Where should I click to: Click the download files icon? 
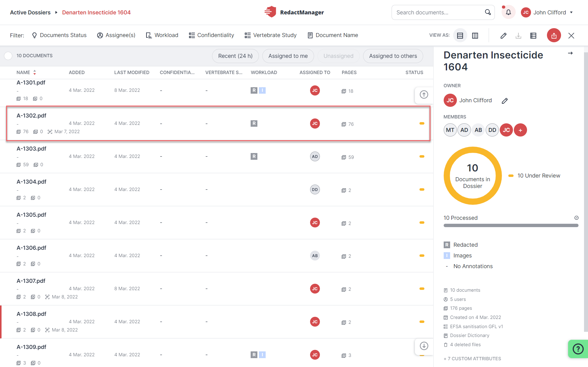(518, 36)
